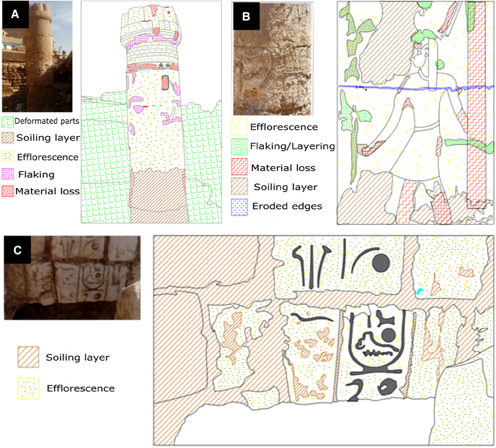Click 'Flaking' legend text

36,174
